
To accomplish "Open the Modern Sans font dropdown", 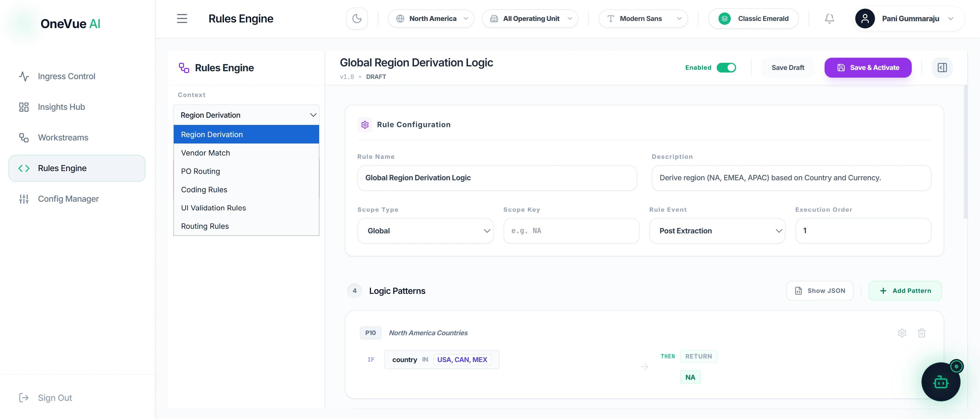I will [x=643, y=19].
